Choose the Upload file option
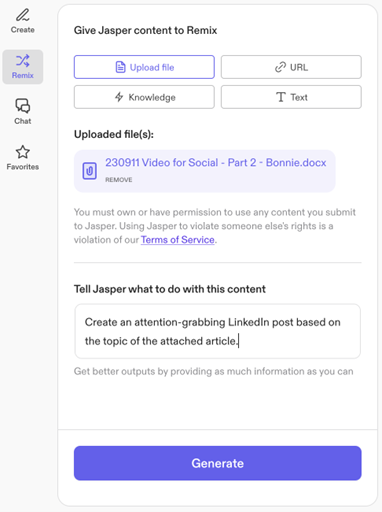This screenshot has height=512, width=382. 144,67
